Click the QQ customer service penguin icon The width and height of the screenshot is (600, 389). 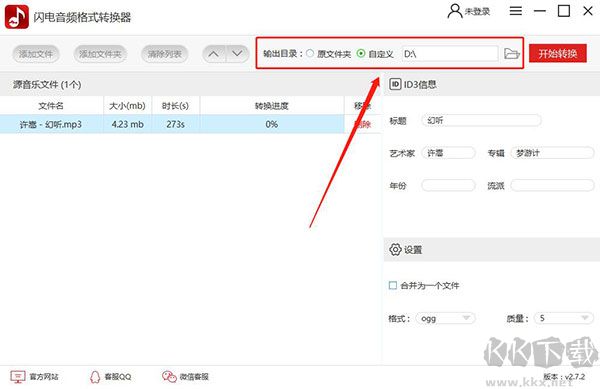tap(95, 377)
